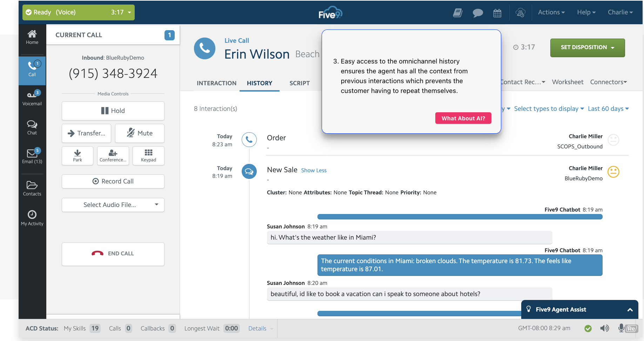
Task: Open Contacts in the sidebar
Action: tap(32, 188)
